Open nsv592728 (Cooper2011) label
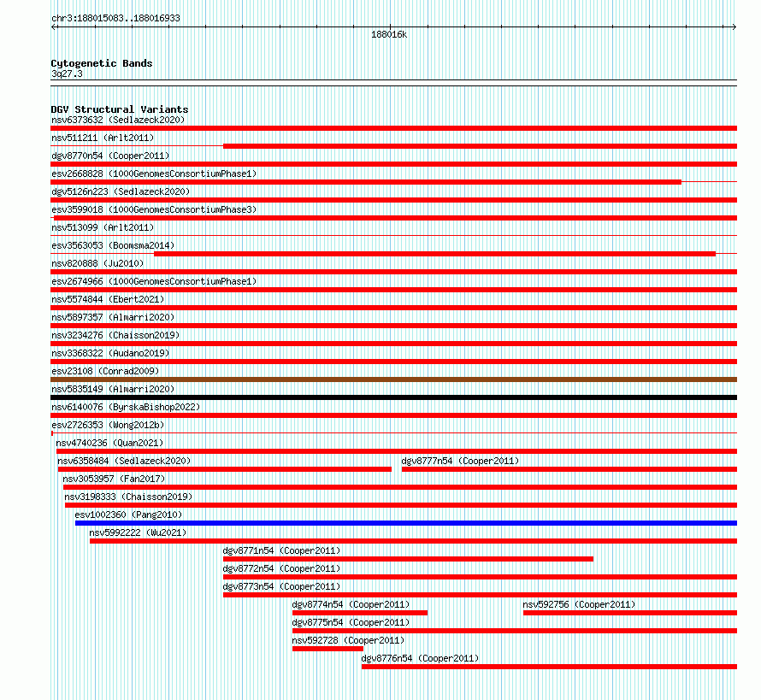 pos(348,640)
